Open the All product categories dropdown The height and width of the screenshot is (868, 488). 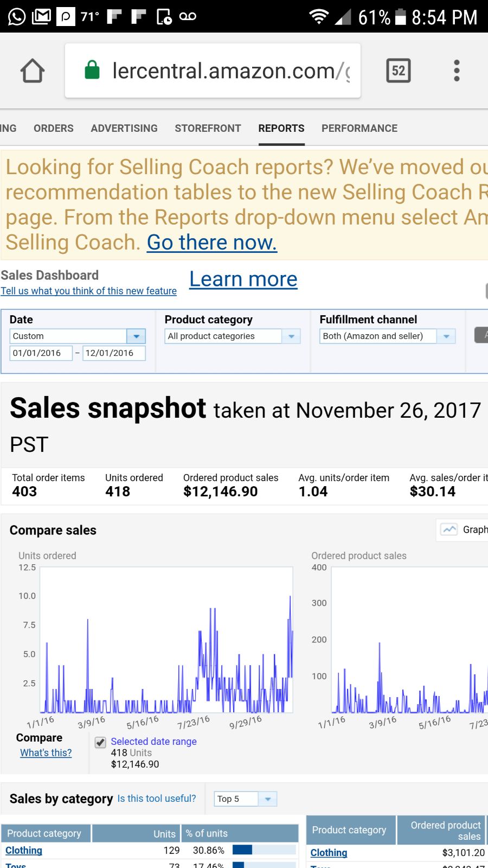(291, 336)
